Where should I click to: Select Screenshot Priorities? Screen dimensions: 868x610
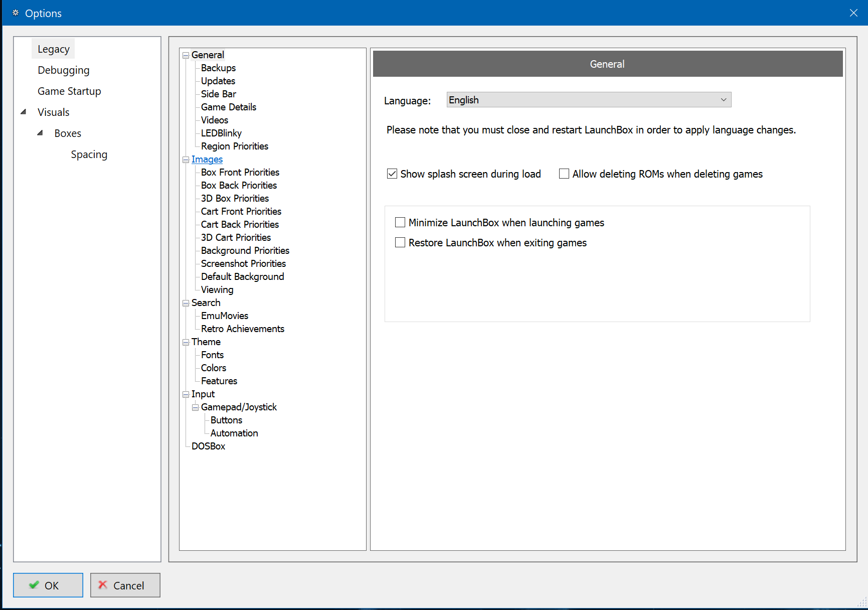(x=243, y=264)
